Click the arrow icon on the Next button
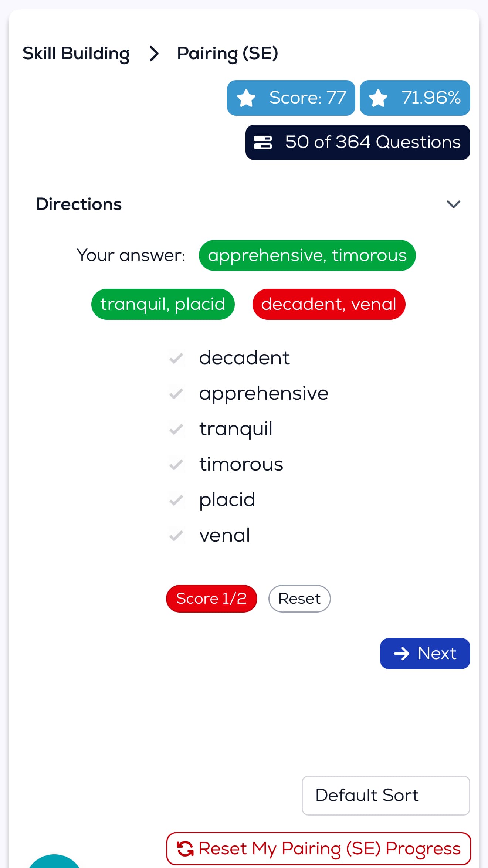This screenshot has width=488, height=868. click(401, 654)
